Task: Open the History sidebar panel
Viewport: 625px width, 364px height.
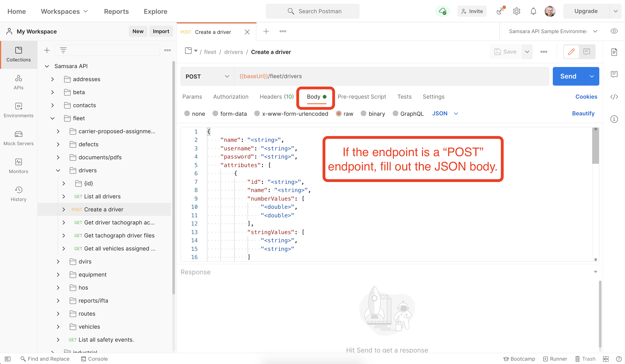Action: point(19,194)
